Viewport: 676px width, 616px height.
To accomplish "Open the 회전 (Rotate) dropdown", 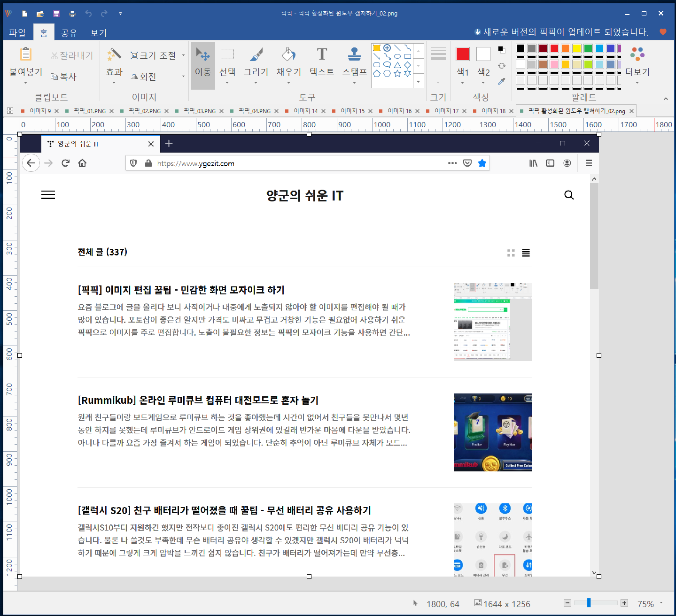I will click(183, 77).
